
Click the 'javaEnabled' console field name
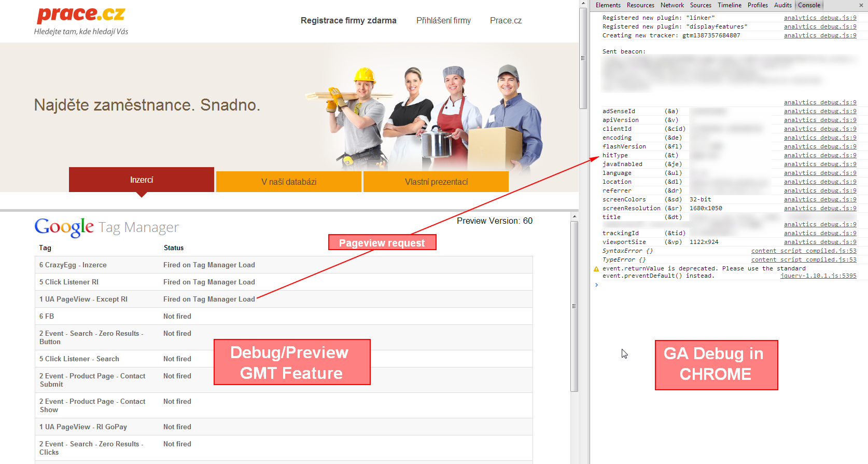pos(622,164)
